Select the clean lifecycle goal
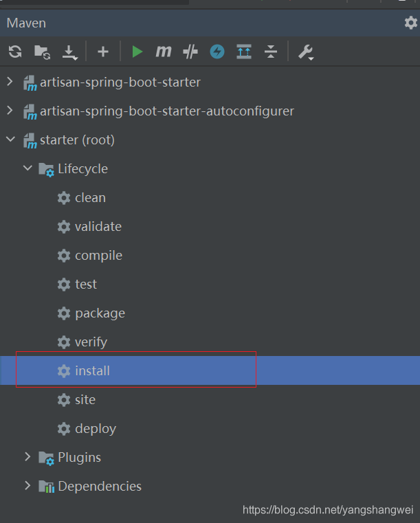Viewport: 420px width, 523px height. [90, 198]
